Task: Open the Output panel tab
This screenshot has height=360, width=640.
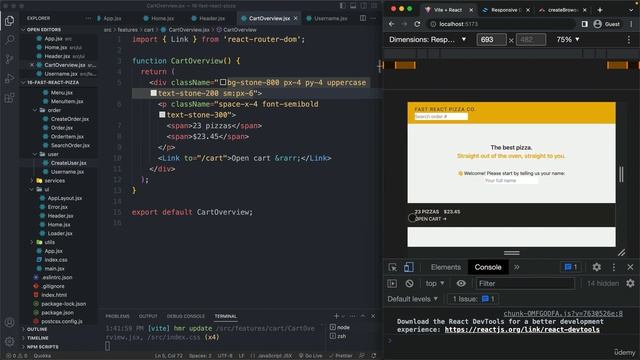Action: (x=148, y=316)
